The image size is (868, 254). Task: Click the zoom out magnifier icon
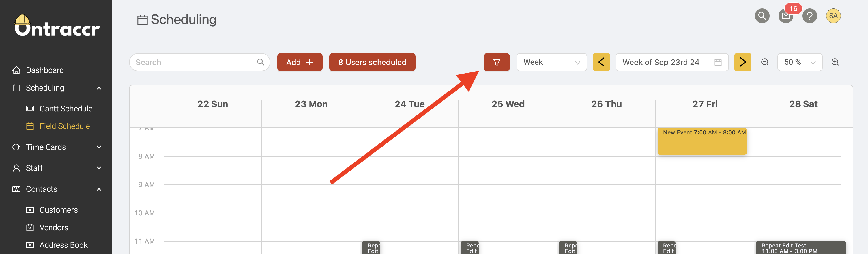(x=765, y=62)
